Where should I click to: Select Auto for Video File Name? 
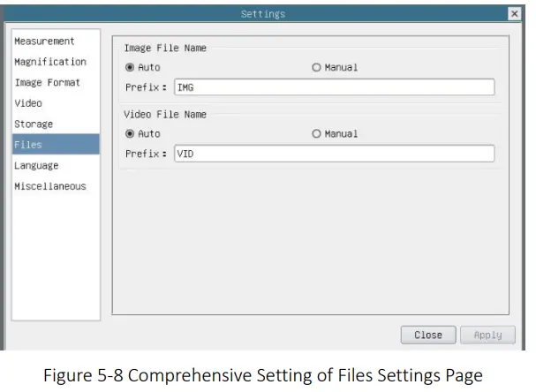pos(130,134)
